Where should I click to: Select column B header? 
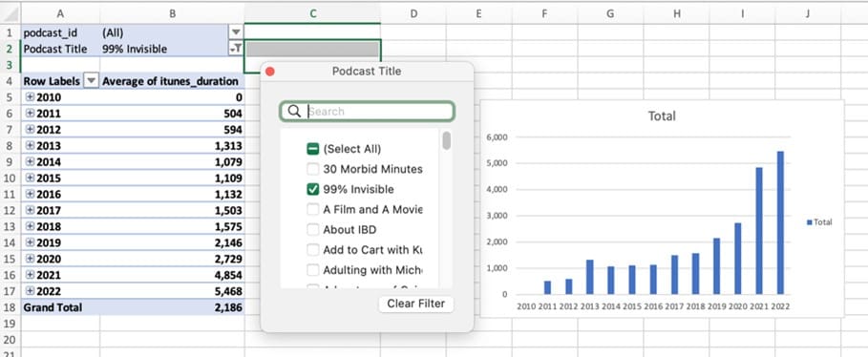click(172, 13)
